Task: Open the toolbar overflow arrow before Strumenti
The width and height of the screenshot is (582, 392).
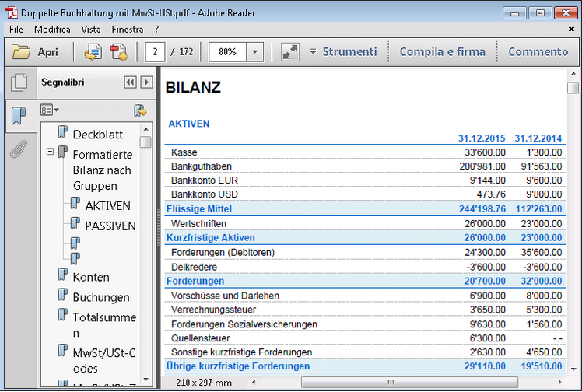Action: [x=314, y=51]
